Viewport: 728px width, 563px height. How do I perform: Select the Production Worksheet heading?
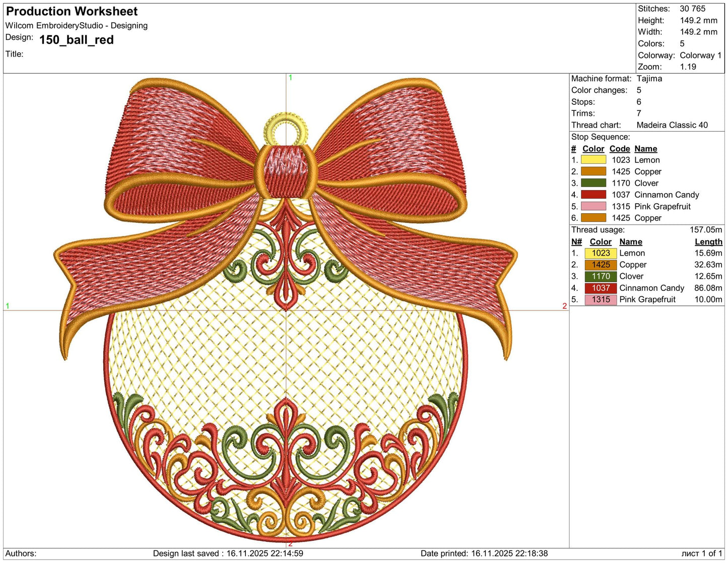[x=71, y=11]
